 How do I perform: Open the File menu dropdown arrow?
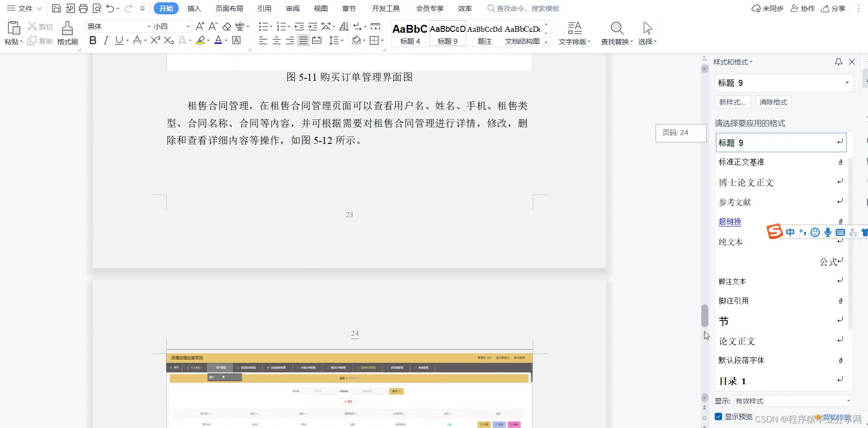(39, 8)
